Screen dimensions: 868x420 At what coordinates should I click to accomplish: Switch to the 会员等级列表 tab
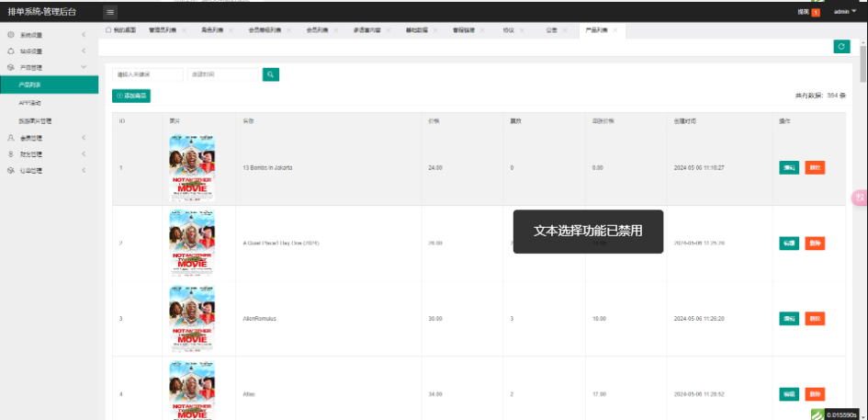[x=264, y=30]
